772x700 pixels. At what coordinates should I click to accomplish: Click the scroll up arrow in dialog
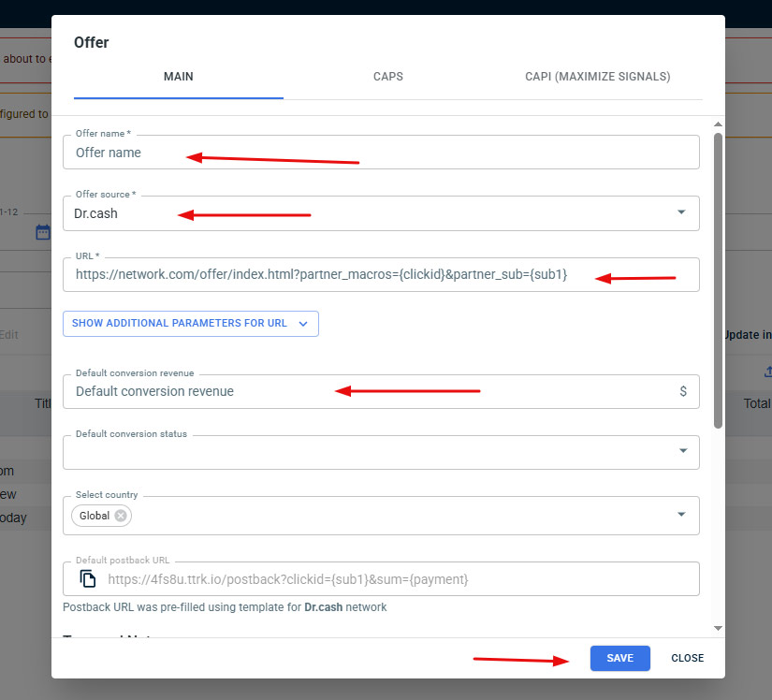tap(718, 124)
